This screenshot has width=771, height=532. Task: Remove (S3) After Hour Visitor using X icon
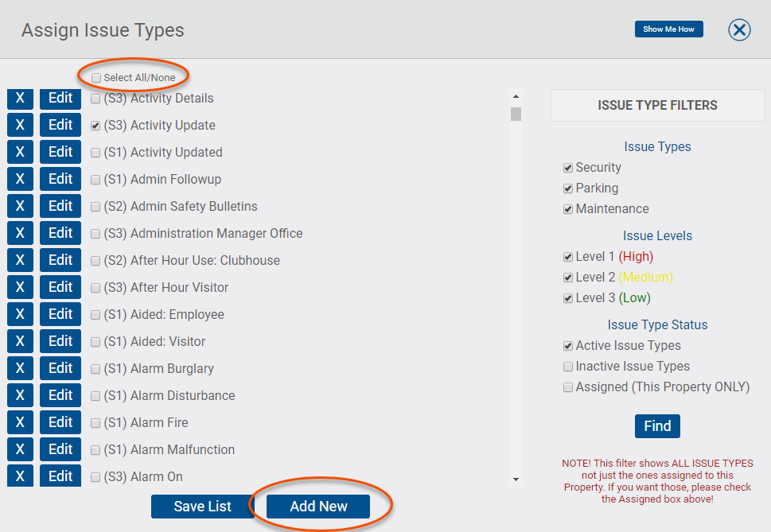(x=19, y=286)
